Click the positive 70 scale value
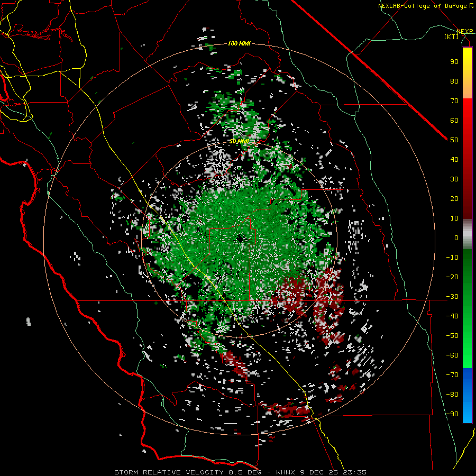 (x=454, y=101)
